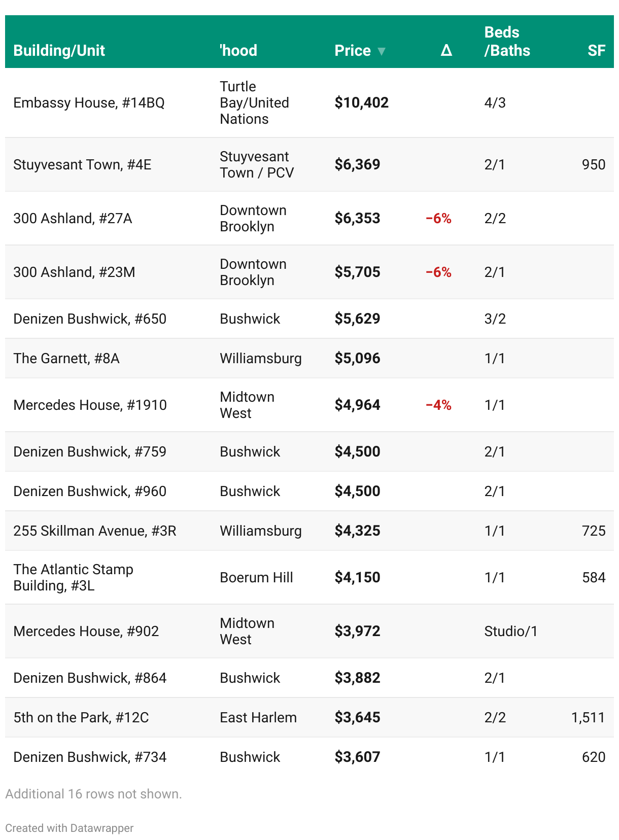The width and height of the screenshot is (619, 840).
Task: Open the Created with Datawrapper link
Action: [x=70, y=828]
